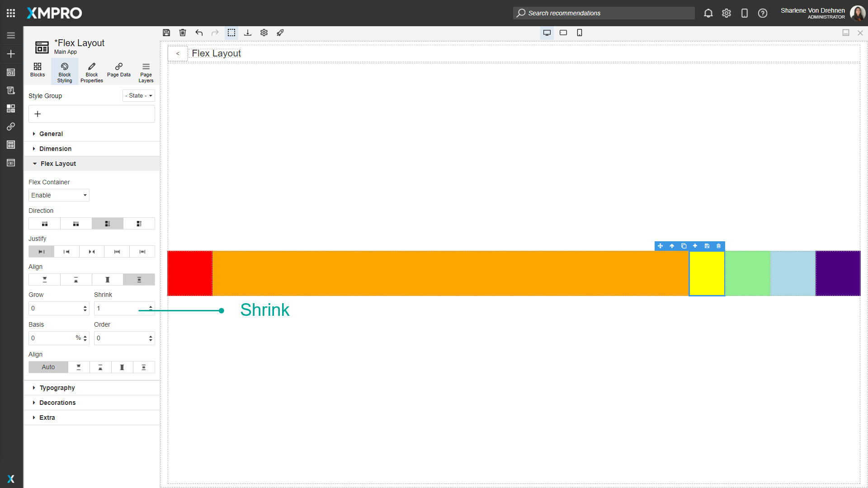The image size is (868, 488).
Task: Delete the selected block via the trash icon
Action: pyautogui.click(x=718, y=246)
